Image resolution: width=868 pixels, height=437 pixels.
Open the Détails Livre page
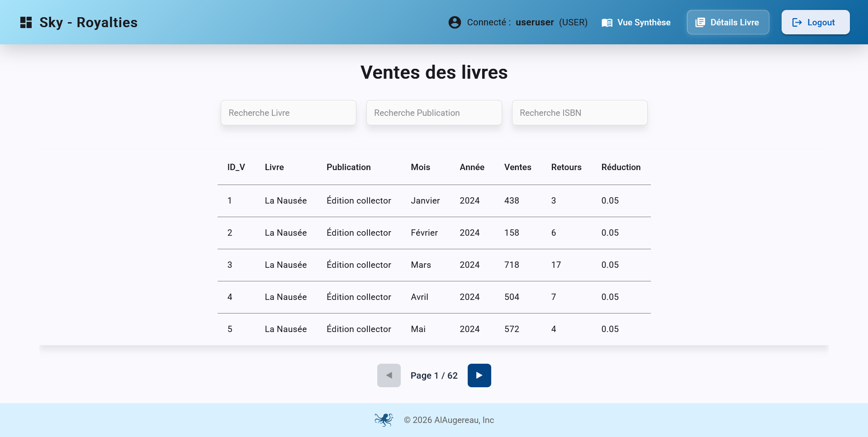(728, 22)
